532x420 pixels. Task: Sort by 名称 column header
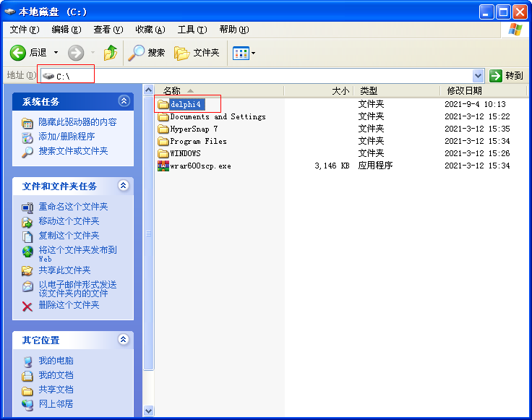point(219,91)
